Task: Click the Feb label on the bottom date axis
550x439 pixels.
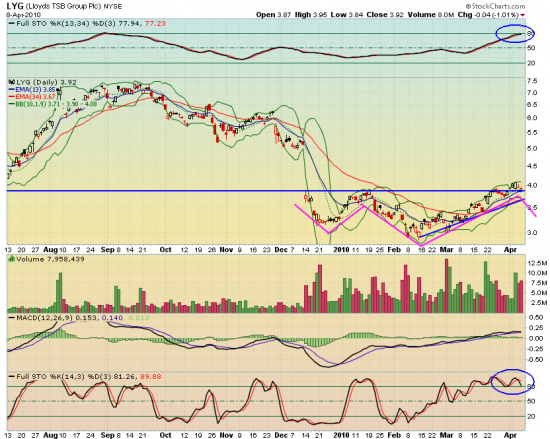Action: point(394,435)
